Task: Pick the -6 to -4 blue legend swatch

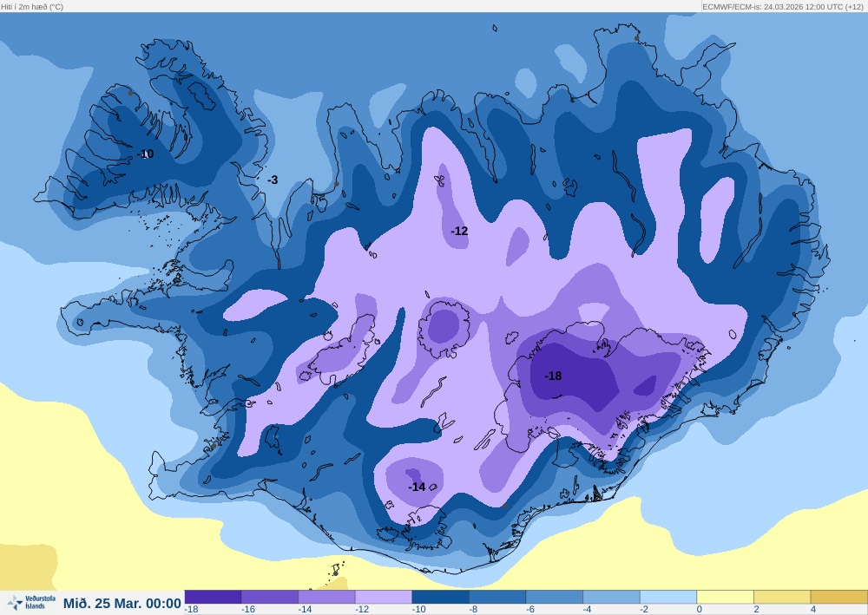Action: click(x=555, y=597)
